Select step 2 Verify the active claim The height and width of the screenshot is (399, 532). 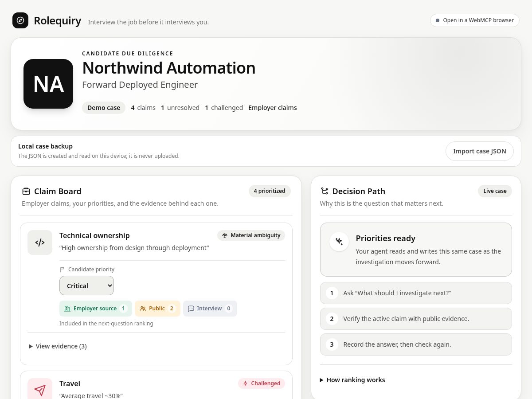416,319
